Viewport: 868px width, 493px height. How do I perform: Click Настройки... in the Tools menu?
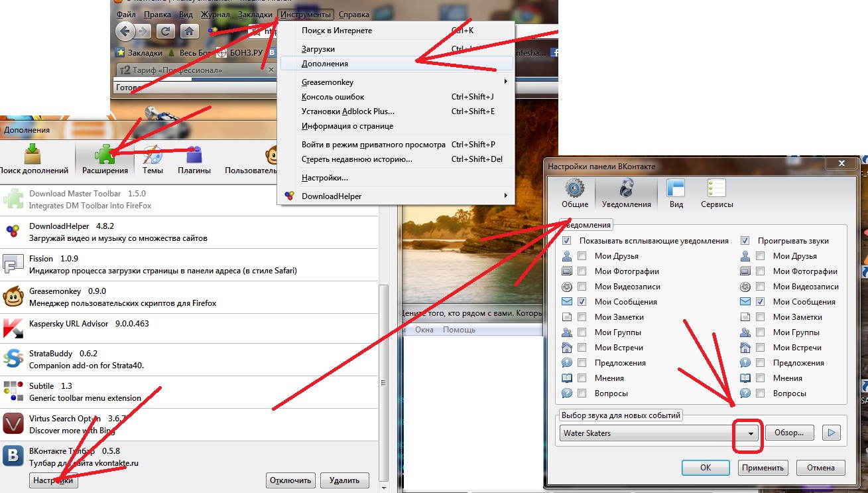pos(396,178)
